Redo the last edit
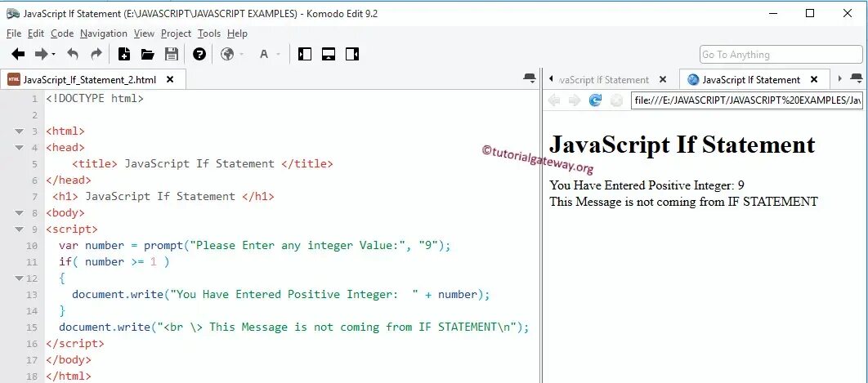The width and height of the screenshot is (868, 383). pyautogui.click(x=96, y=54)
